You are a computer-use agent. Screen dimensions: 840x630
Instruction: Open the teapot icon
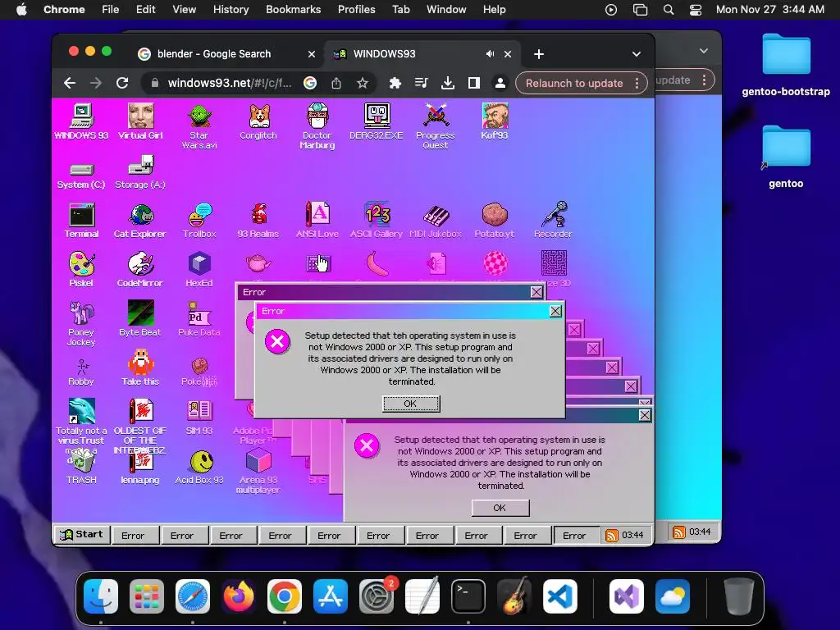258,262
